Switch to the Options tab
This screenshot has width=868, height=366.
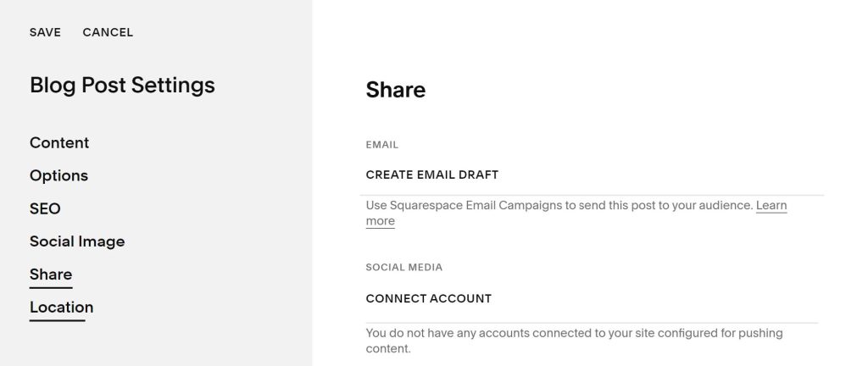[x=58, y=175]
